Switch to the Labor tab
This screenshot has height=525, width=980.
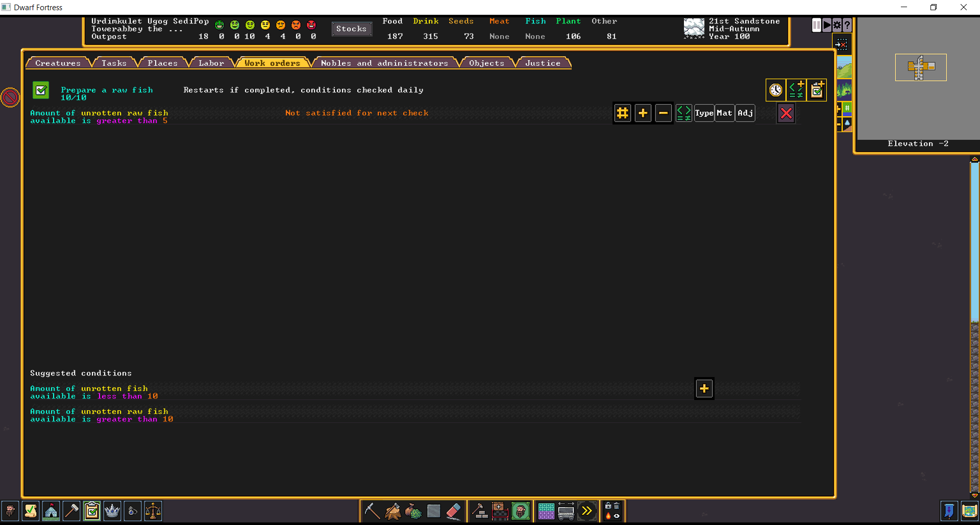[211, 63]
